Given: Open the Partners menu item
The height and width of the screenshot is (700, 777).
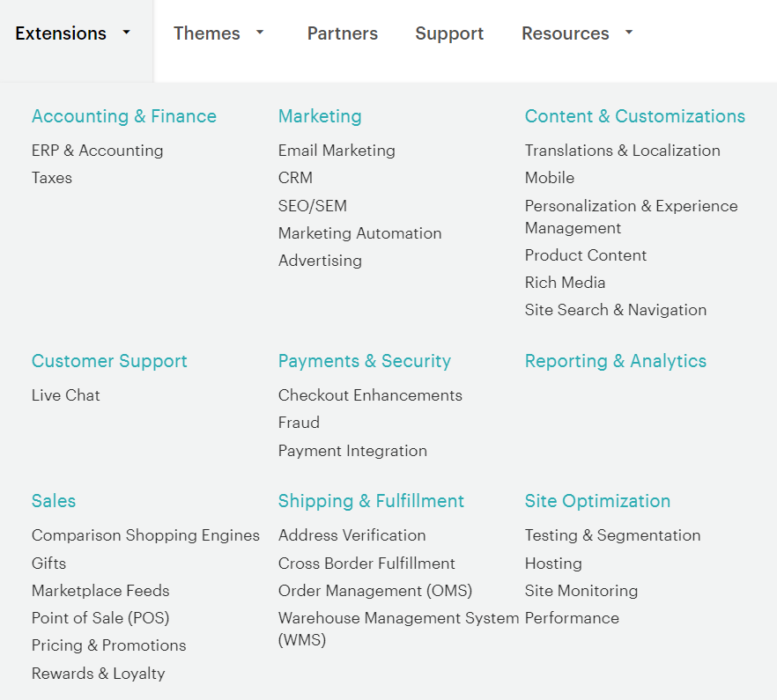Looking at the screenshot, I should pos(343,33).
